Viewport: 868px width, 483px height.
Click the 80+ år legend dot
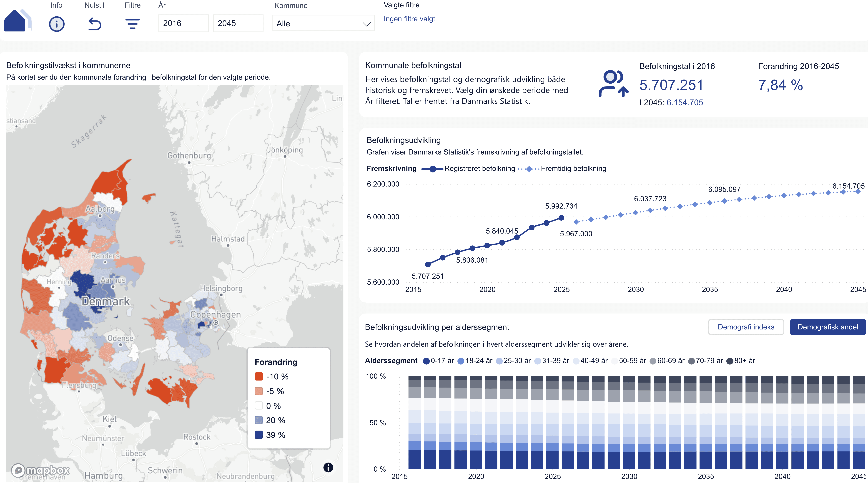730,361
